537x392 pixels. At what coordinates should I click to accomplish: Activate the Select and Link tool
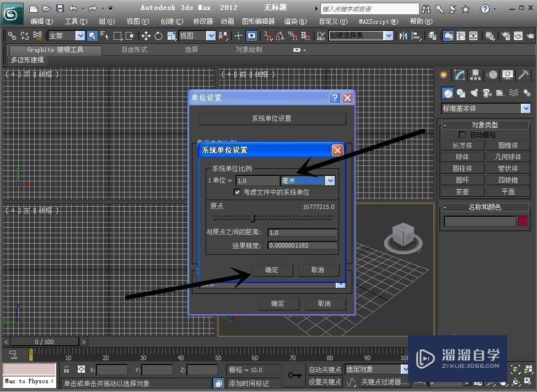point(11,36)
